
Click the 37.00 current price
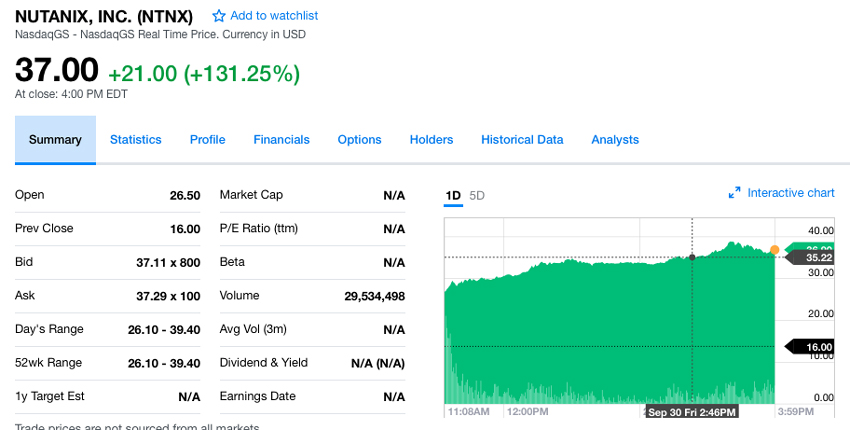57,70
